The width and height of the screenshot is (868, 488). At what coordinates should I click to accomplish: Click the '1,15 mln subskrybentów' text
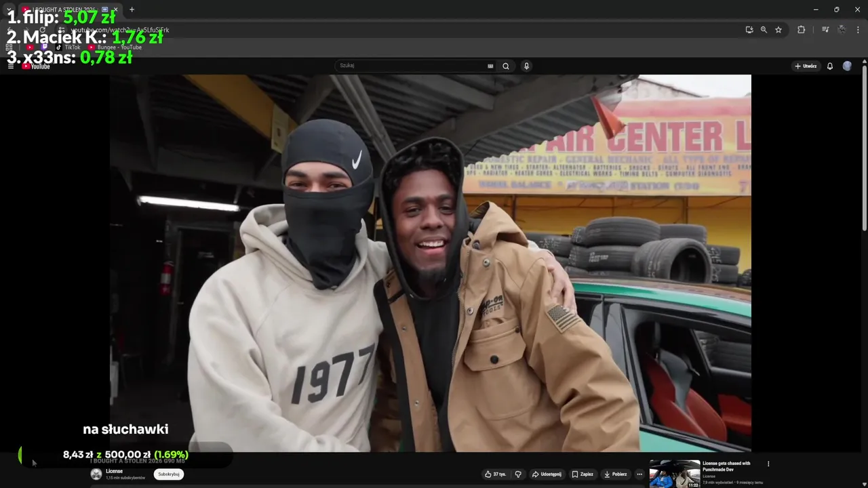pyautogui.click(x=125, y=478)
